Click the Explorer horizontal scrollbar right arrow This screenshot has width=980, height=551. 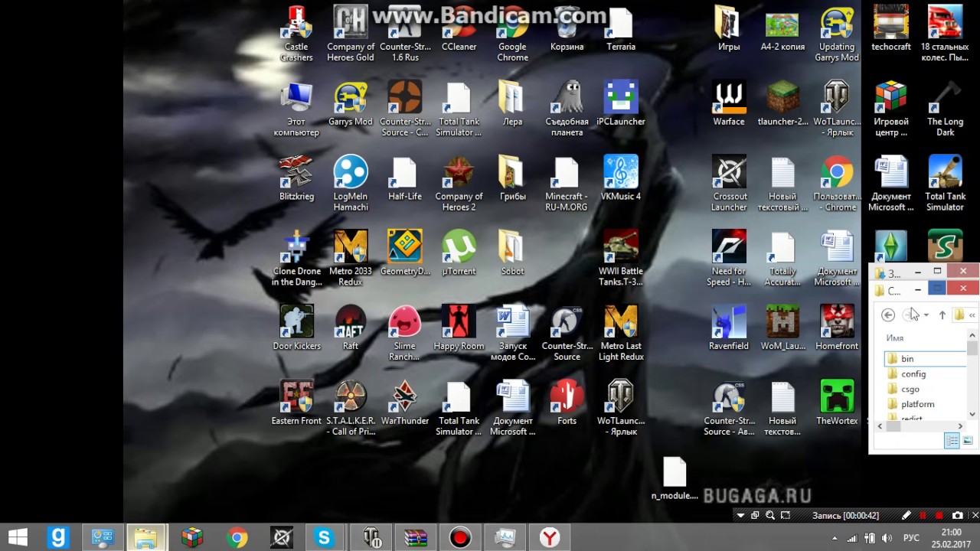[961, 425]
